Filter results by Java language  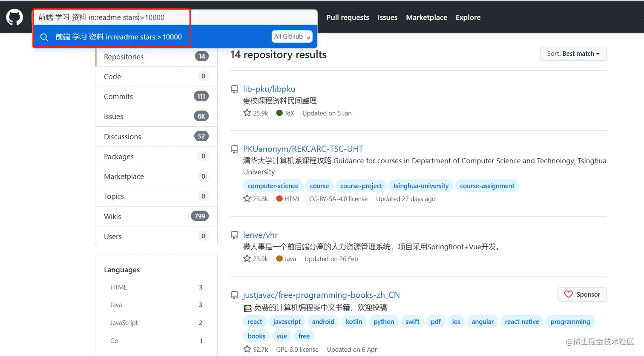tap(156, 305)
